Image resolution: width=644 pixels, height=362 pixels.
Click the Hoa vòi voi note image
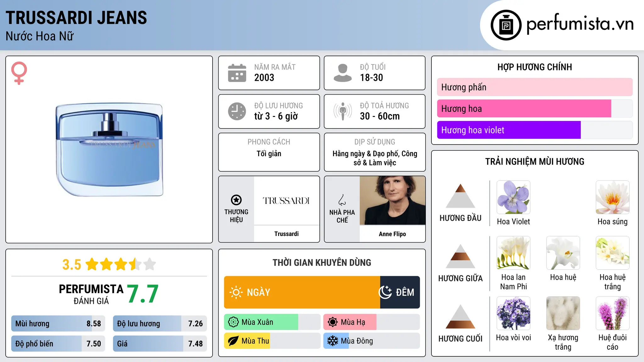tap(514, 313)
